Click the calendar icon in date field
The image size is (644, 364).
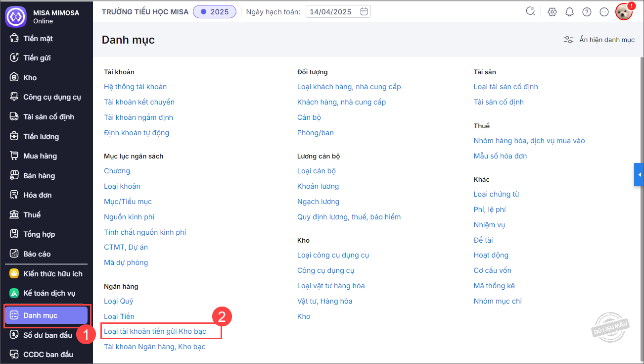364,12
